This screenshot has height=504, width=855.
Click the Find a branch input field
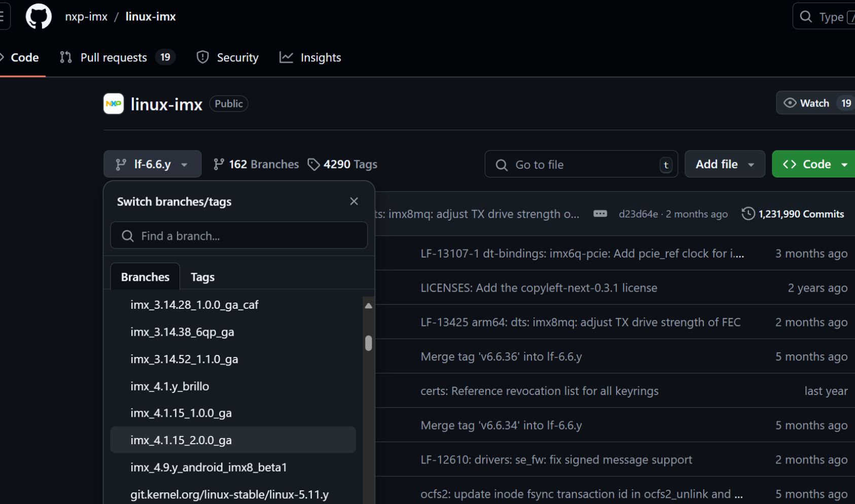click(239, 236)
